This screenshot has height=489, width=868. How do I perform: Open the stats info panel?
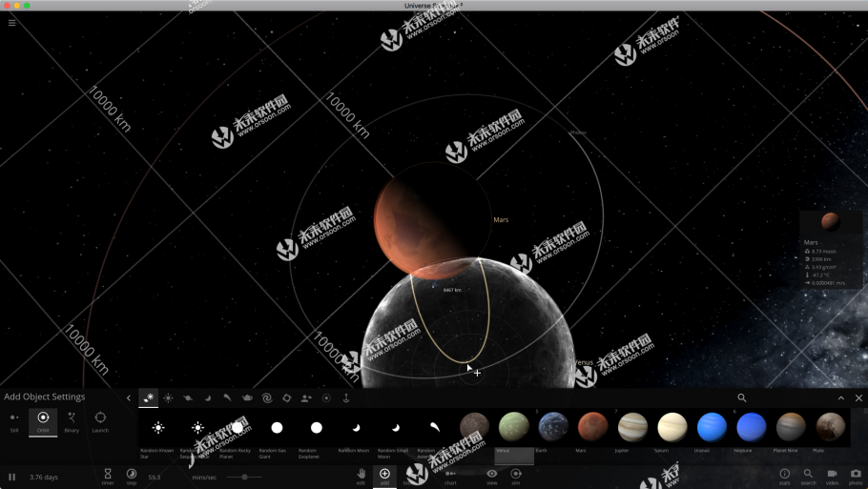click(x=784, y=477)
